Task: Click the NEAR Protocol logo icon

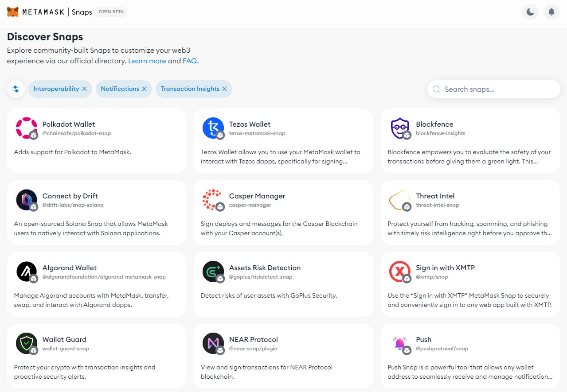Action: pyautogui.click(x=213, y=343)
